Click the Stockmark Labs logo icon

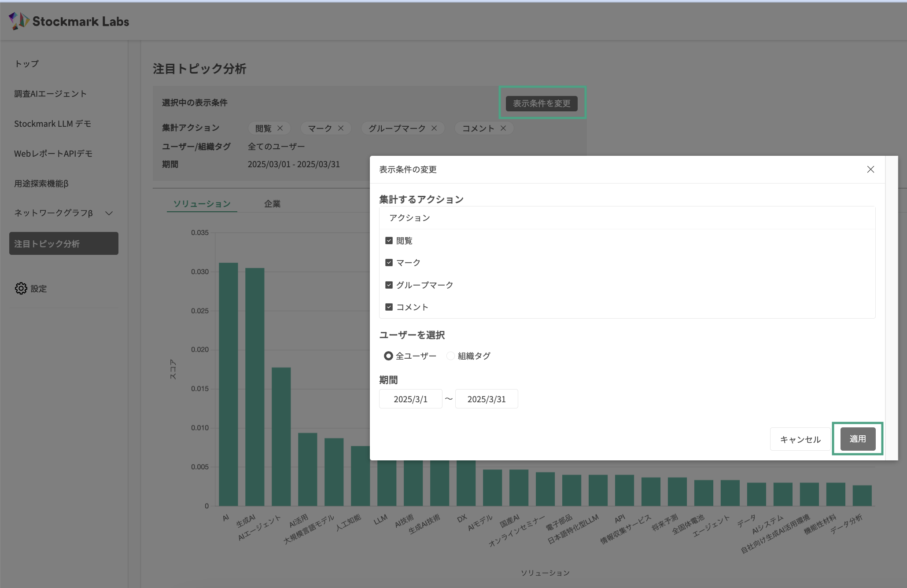[x=19, y=21]
